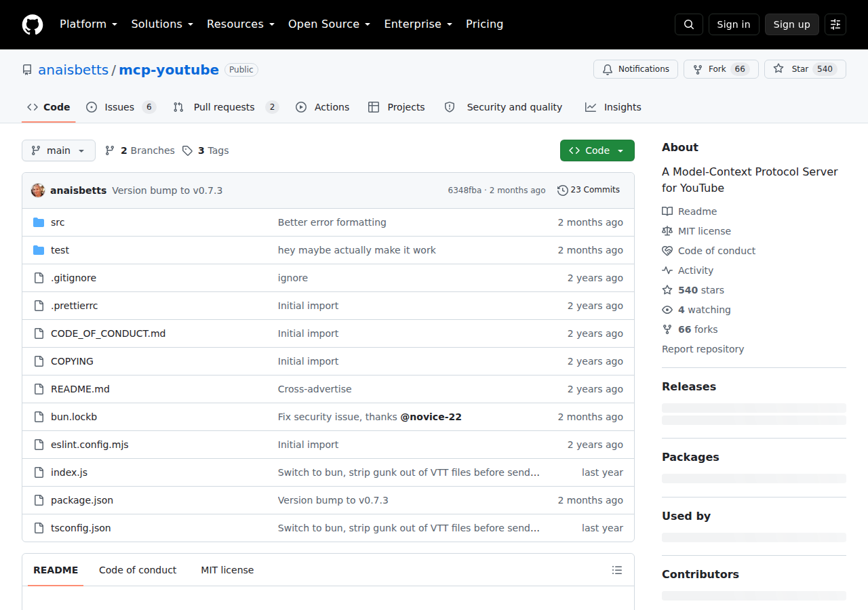Open the eslint.config.mjs file
Screen dimensions: 868x610
pyautogui.click(x=90, y=445)
